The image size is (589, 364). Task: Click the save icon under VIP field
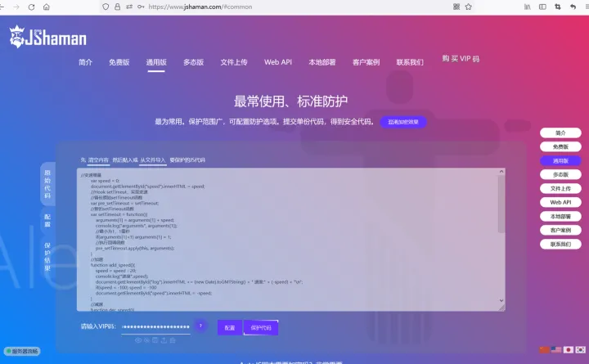click(x=155, y=340)
